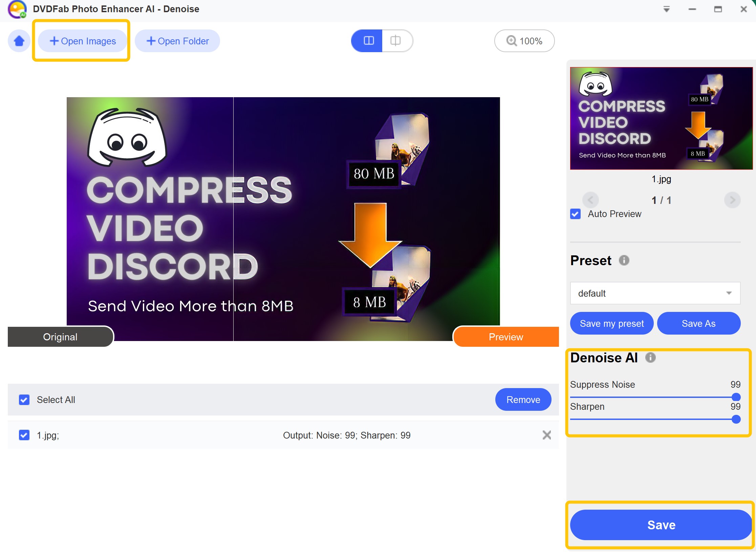Disable the 1.jpg file checkbox
The image size is (756, 552).
[24, 434]
